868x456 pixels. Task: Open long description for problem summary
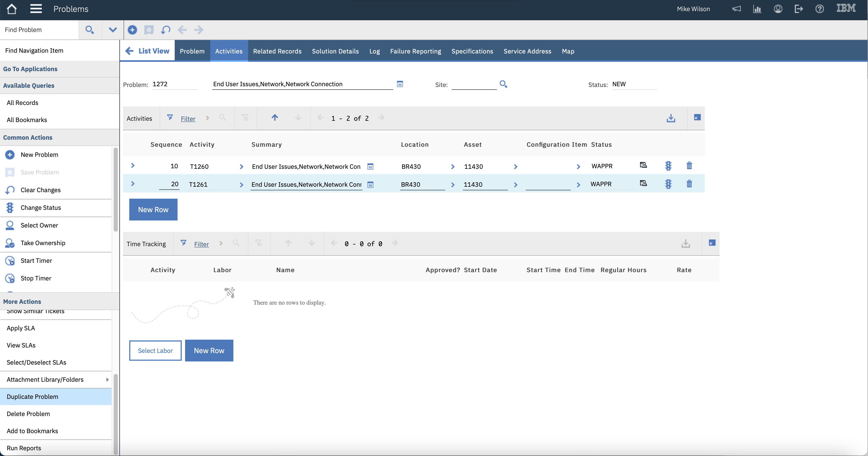(400, 84)
